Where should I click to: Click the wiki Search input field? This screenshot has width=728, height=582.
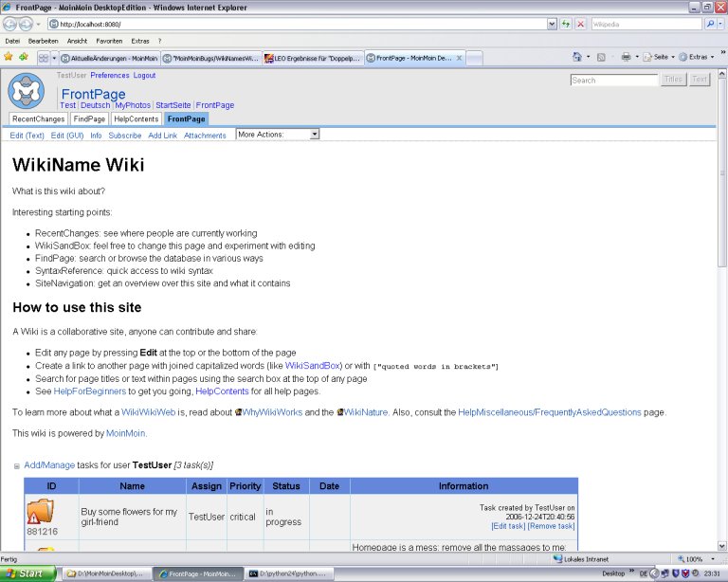(613, 81)
